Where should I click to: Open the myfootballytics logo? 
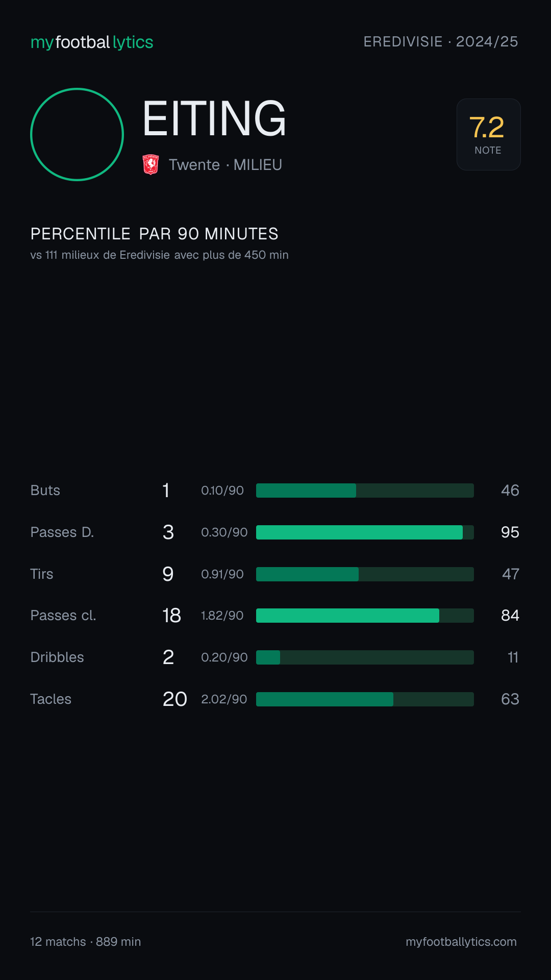coord(92,42)
